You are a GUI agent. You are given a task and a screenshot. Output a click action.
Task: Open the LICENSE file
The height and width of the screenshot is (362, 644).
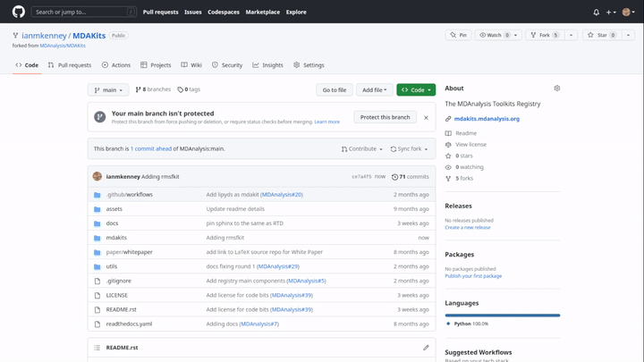coord(116,295)
